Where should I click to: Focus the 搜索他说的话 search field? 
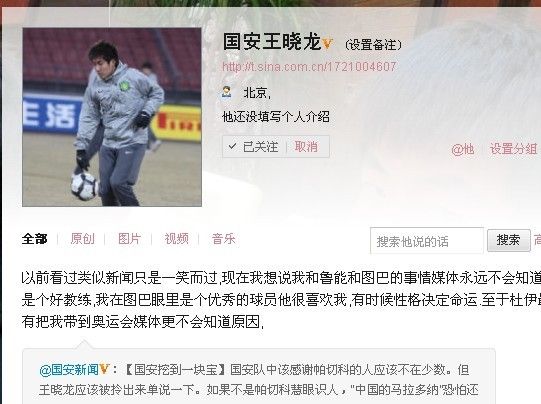pos(427,240)
